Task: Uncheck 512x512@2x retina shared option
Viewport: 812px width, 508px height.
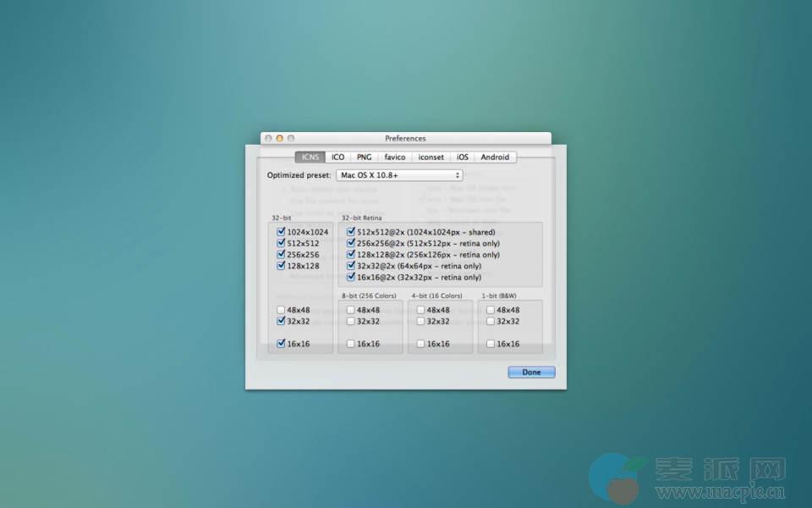Action: tap(351, 232)
